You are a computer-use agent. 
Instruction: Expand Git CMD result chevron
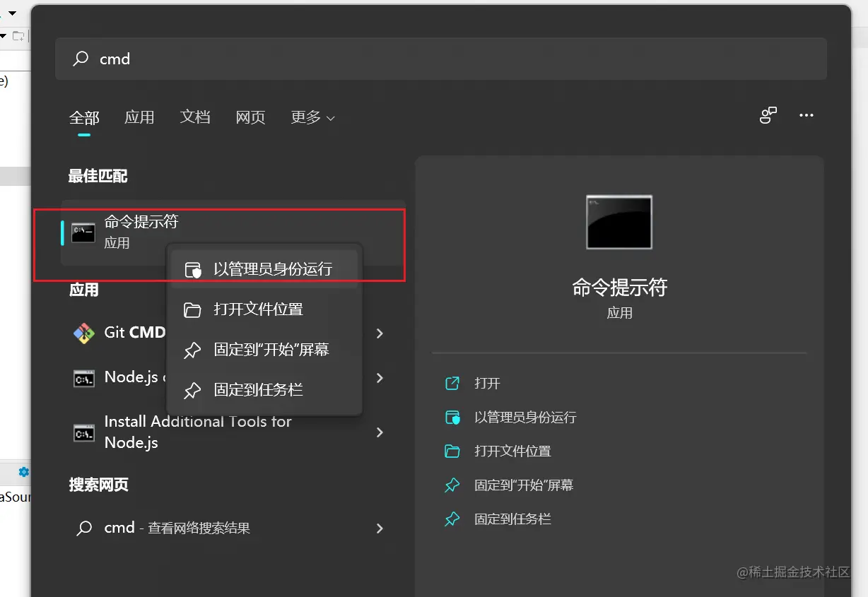pyautogui.click(x=380, y=333)
